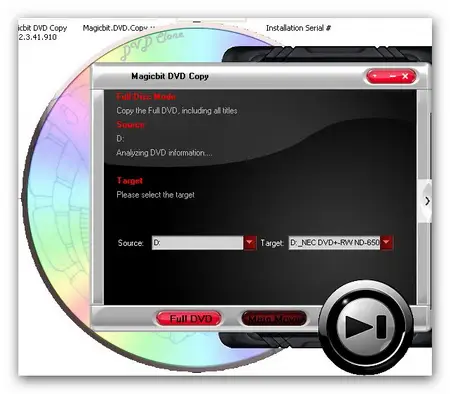
Task: Click the 'Full Disc Mode' heading
Action: pos(146,97)
